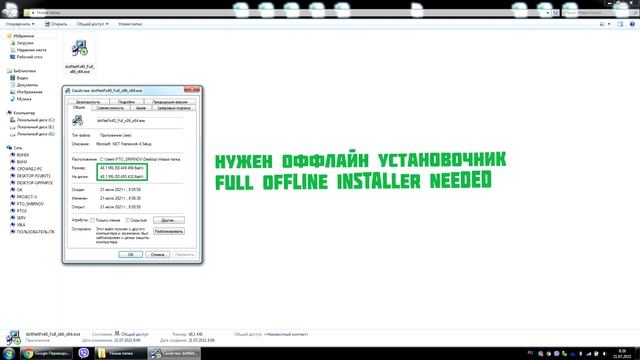Select Избранное in the navigation pane

[x=23, y=36]
